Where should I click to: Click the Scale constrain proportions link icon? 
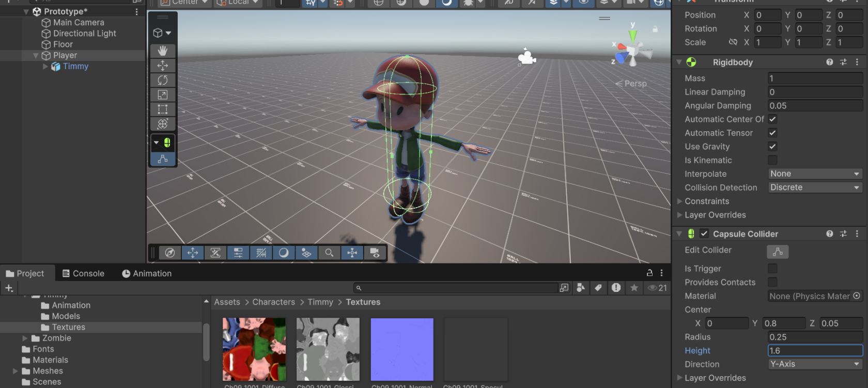(733, 42)
